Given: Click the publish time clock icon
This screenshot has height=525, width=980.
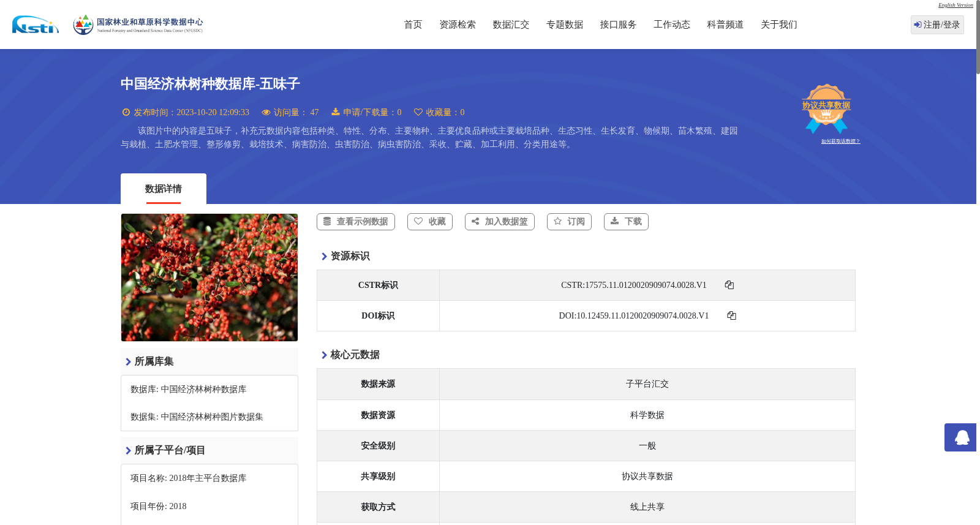Looking at the screenshot, I should [x=126, y=112].
